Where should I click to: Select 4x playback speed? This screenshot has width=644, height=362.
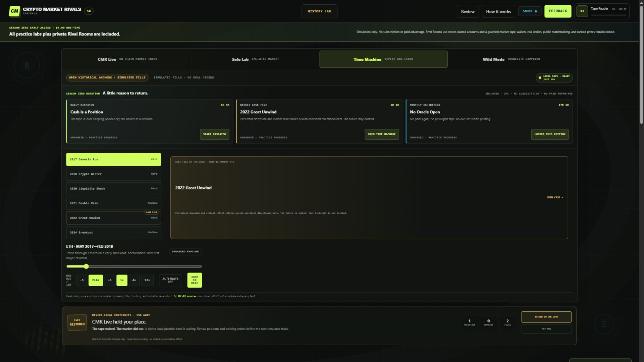click(134, 280)
